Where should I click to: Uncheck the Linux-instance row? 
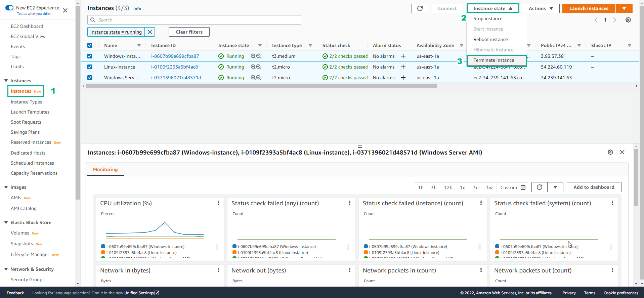pos(90,67)
